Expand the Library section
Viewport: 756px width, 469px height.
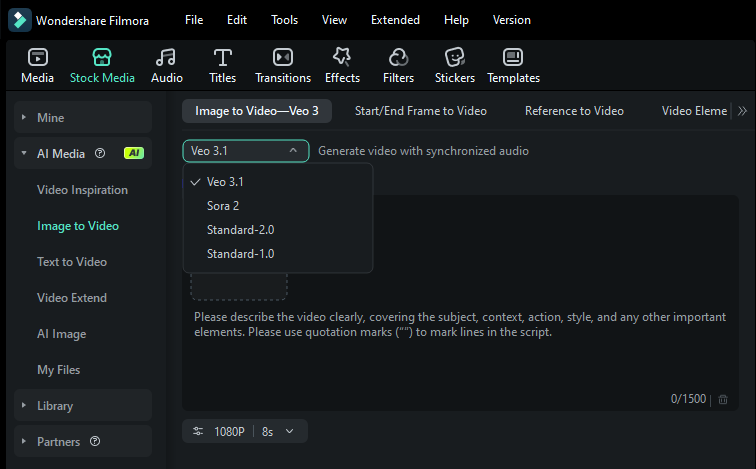[x=23, y=405]
